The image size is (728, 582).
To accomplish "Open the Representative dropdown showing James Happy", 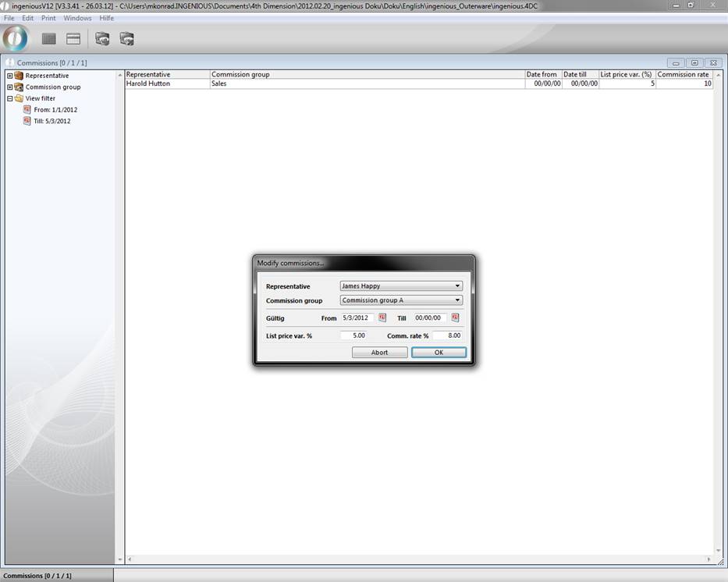I will (401, 286).
